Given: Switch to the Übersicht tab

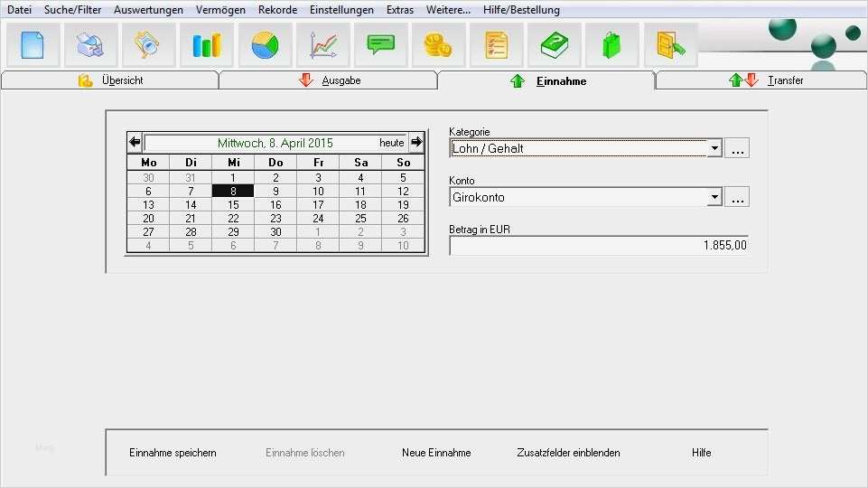Looking at the screenshot, I should (110, 80).
